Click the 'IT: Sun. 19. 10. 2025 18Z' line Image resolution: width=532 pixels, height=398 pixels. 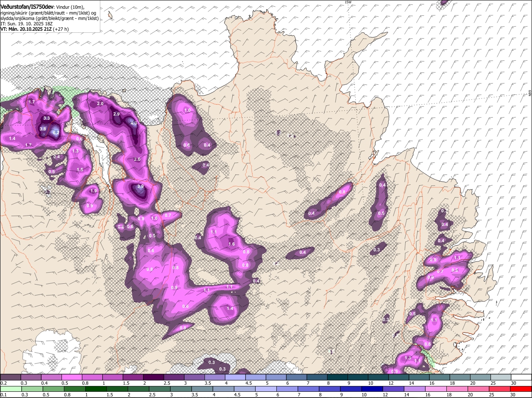pos(27,24)
